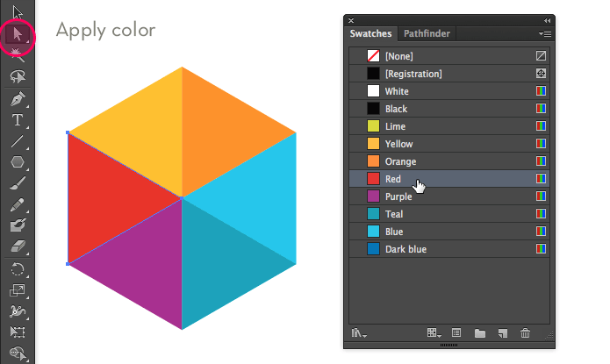Click the New Swatch button
The height and width of the screenshot is (364, 610).
click(x=502, y=333)
